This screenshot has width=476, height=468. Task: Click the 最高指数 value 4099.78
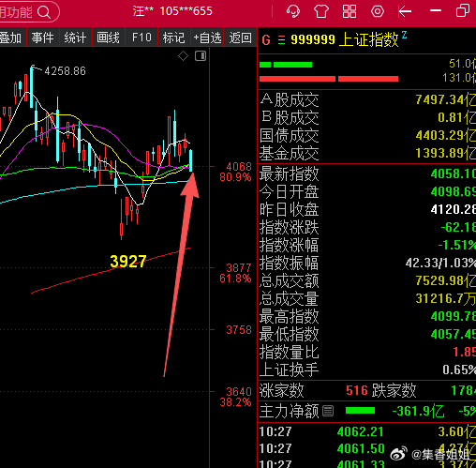click(453, 316)
